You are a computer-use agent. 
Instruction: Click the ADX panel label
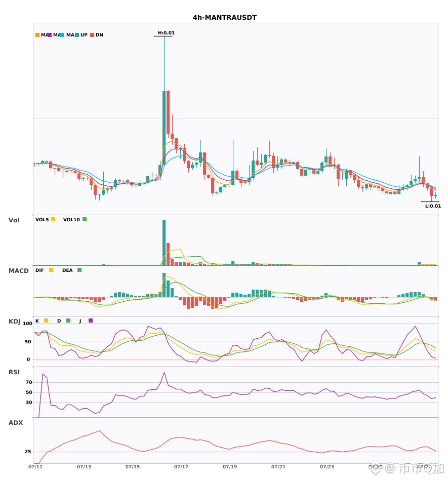(16, 423)
